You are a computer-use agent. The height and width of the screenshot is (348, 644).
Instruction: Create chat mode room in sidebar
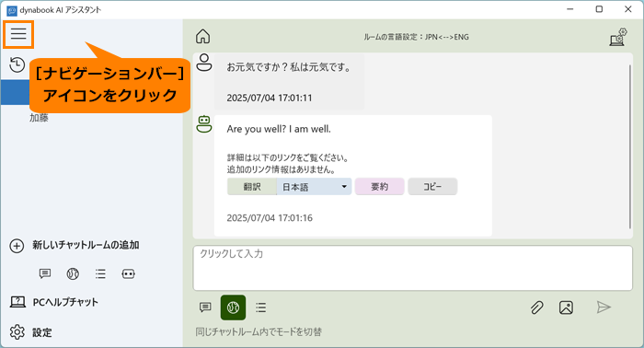(45, 273)
